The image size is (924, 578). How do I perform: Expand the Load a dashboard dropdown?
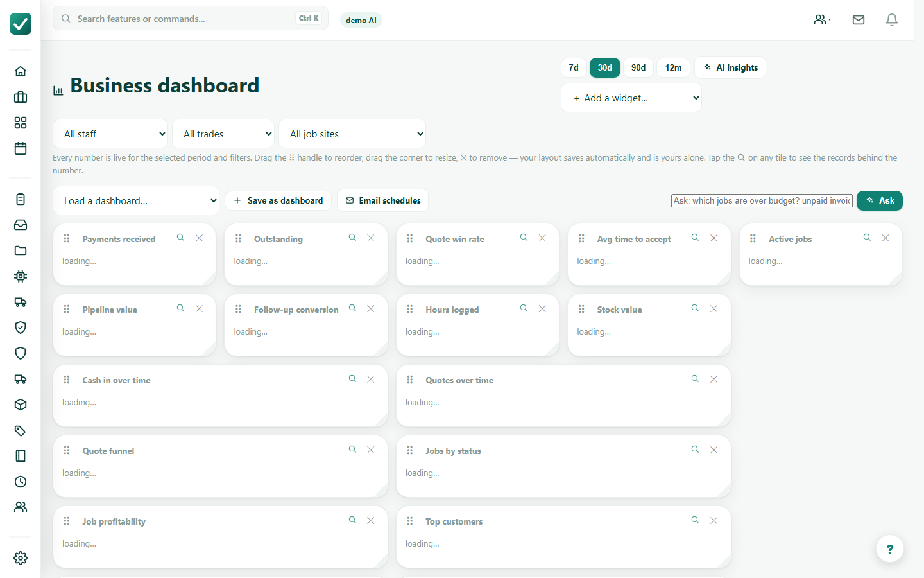136,200
